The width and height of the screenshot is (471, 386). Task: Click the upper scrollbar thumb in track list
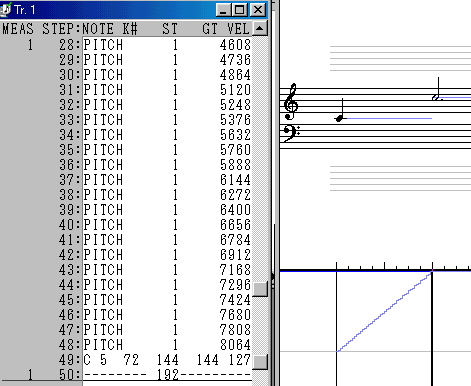pyautogui.click(x=260, y=289)
